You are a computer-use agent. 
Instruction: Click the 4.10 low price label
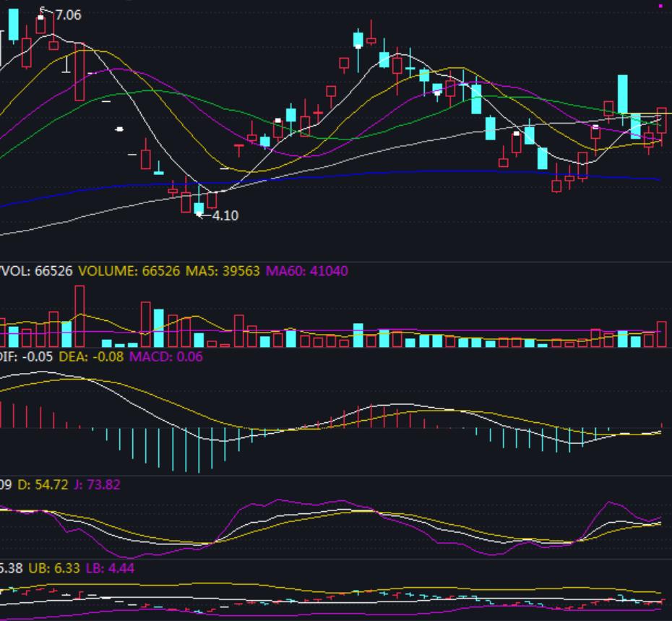(x=225, y=215)
